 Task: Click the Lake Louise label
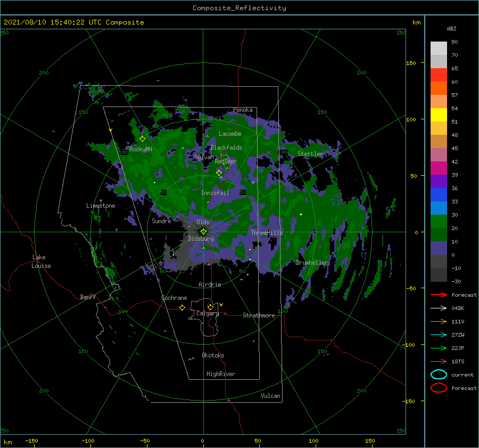tap(41, 262)
